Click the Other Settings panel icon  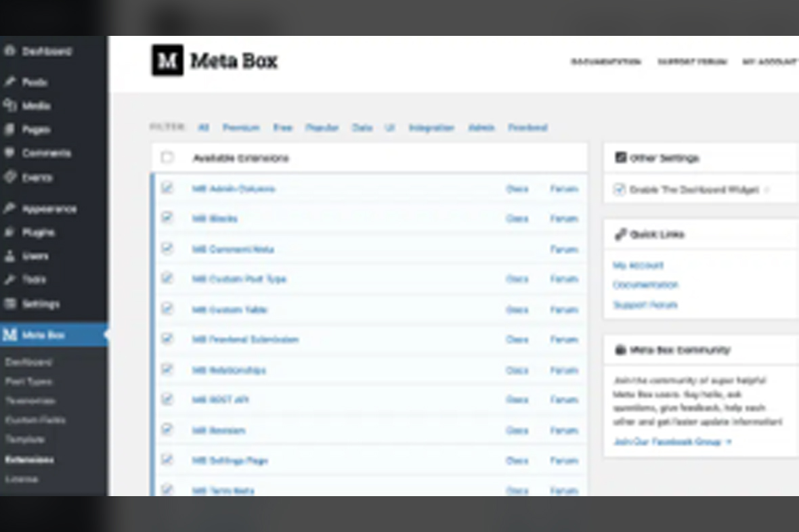click(x=620, y=158)
